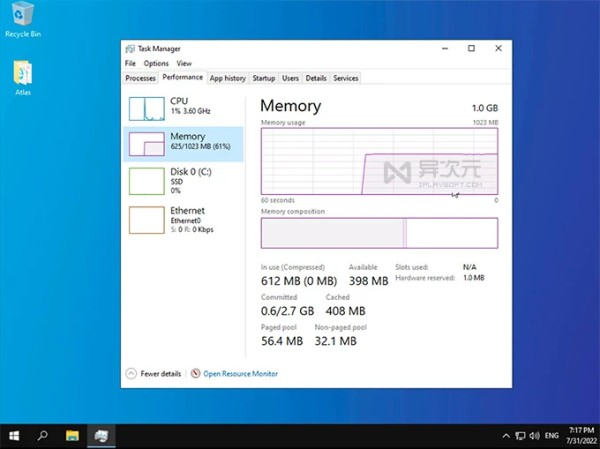This screenshot has height=449, width=600.
Task: Maximize the Task Manager window
Action: click(471, 48)
